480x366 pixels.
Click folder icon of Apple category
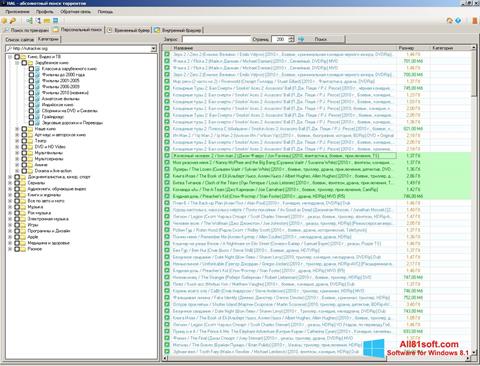pos(23,237)
